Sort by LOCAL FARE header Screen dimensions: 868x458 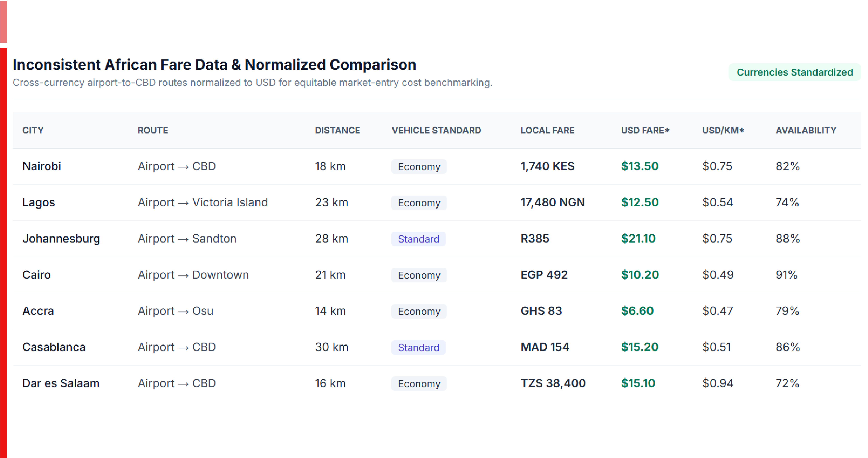(547, 130)
